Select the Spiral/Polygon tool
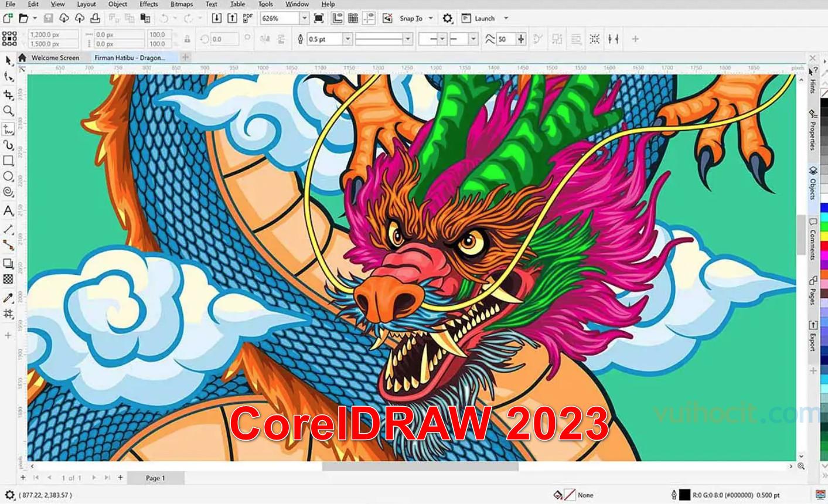The width and height of the screenshot is (828, 504). [x=8, y=192]
